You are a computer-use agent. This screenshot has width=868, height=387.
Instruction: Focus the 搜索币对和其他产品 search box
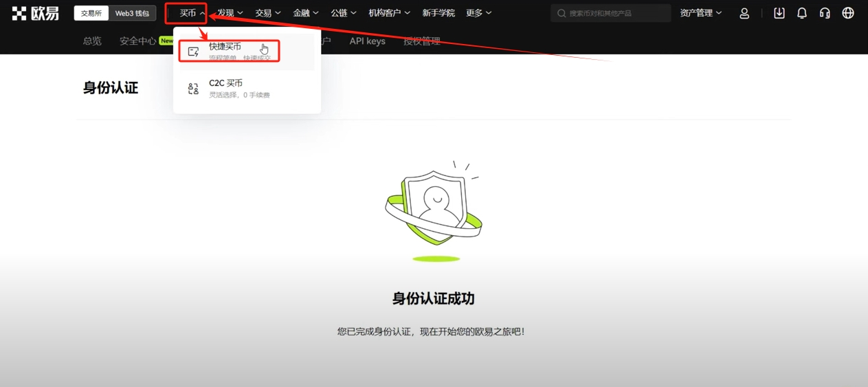pyautogui.click(x=610, y=13)
